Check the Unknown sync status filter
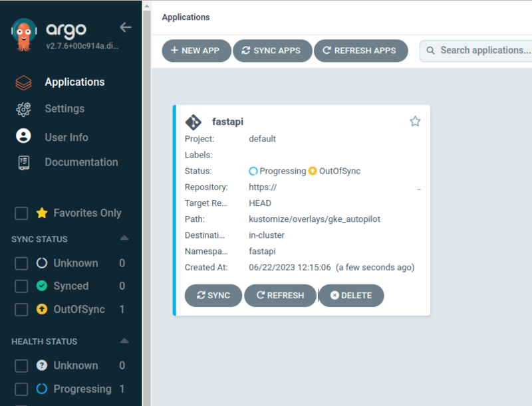The width and height of the screenshot is (532, 406). [x=21, y=263]
